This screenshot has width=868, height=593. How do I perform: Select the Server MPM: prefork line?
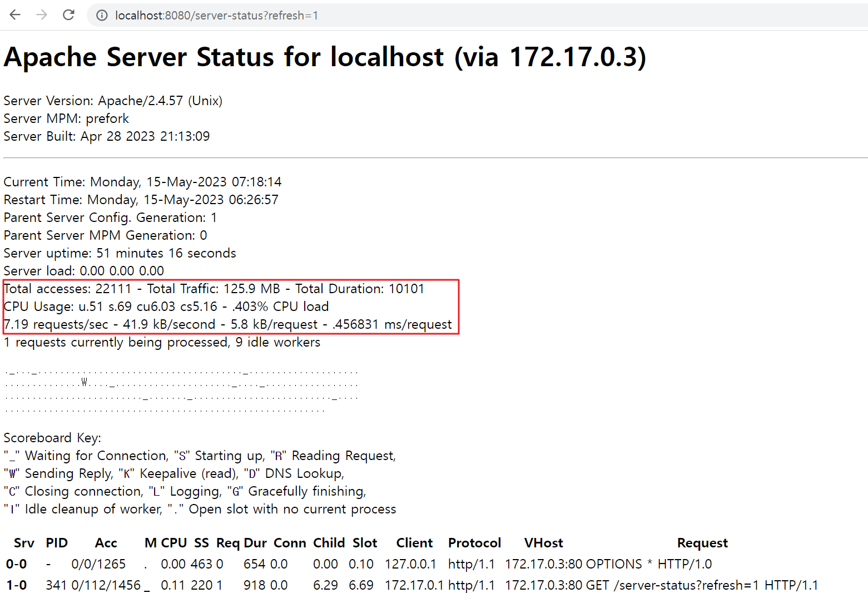(x=66, y=118)
